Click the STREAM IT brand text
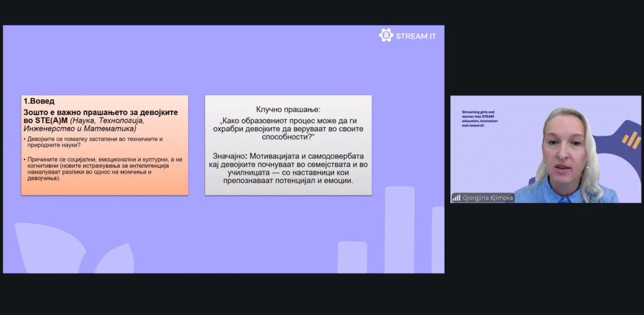644x315 pixels. (x=416, y=36)
